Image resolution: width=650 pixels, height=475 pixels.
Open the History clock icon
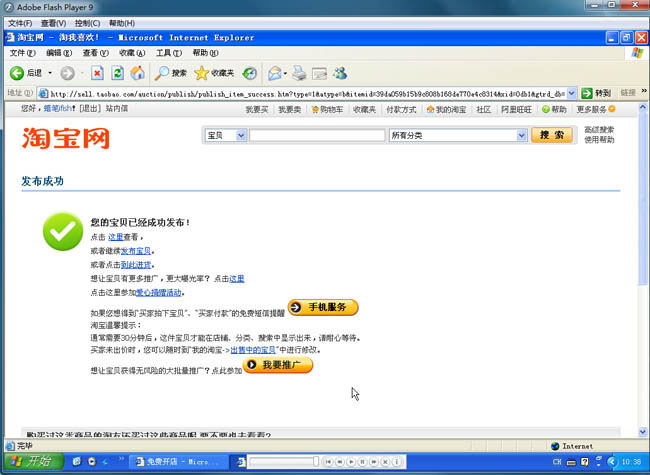coord(250,73)
